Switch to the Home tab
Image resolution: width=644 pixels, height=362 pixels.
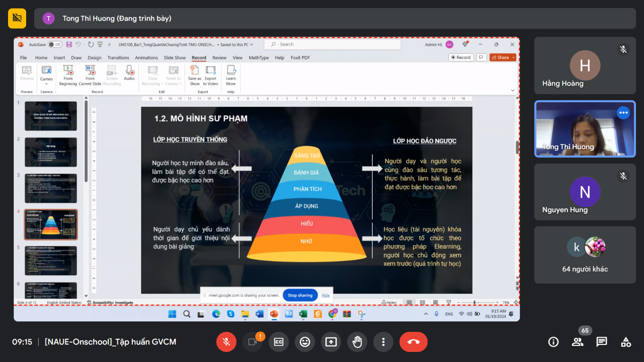(x=41, y=58)
